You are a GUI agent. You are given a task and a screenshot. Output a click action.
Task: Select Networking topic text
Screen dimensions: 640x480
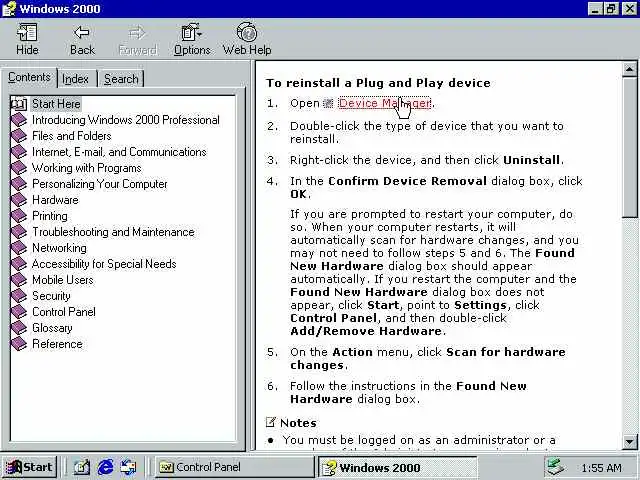tap(59, 248)
